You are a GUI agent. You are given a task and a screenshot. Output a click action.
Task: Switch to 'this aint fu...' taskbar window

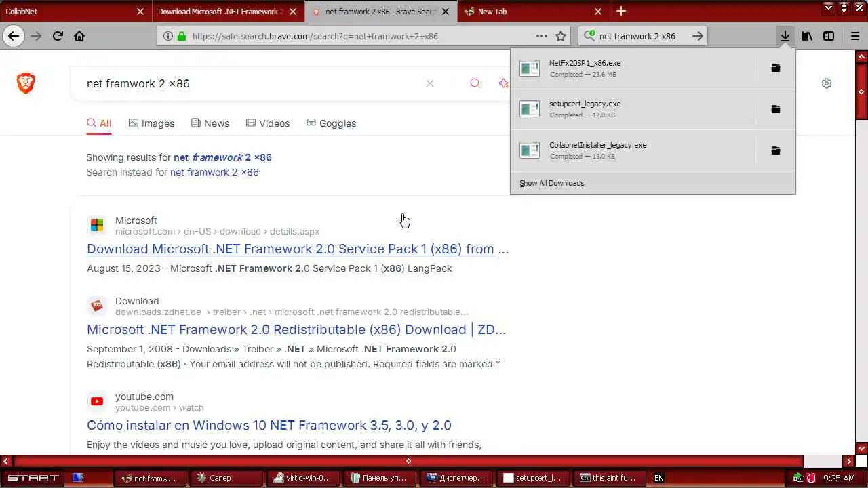click(610, 478)
